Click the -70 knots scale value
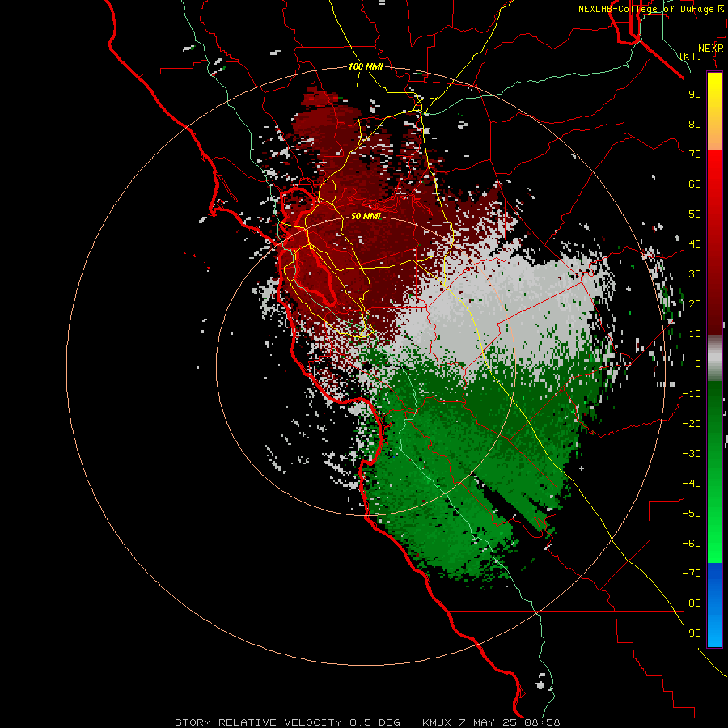Viewport: 728px width, 728px height. pyautogui.click(x=692, y=574)
